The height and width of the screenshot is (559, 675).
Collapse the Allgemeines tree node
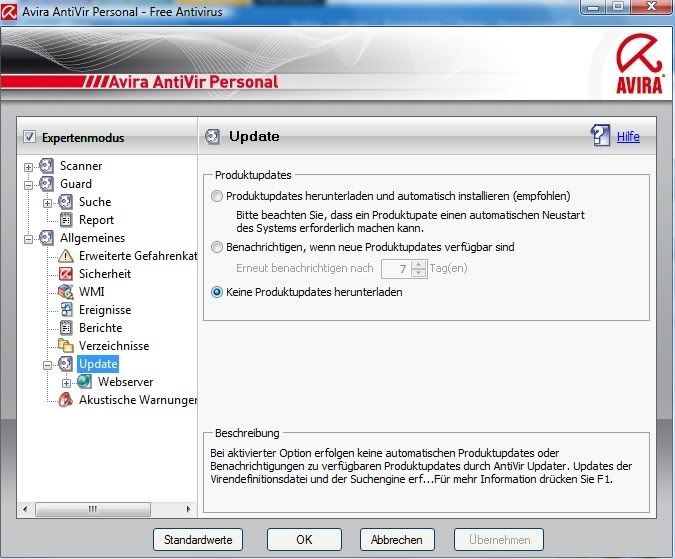coord(29,238)
